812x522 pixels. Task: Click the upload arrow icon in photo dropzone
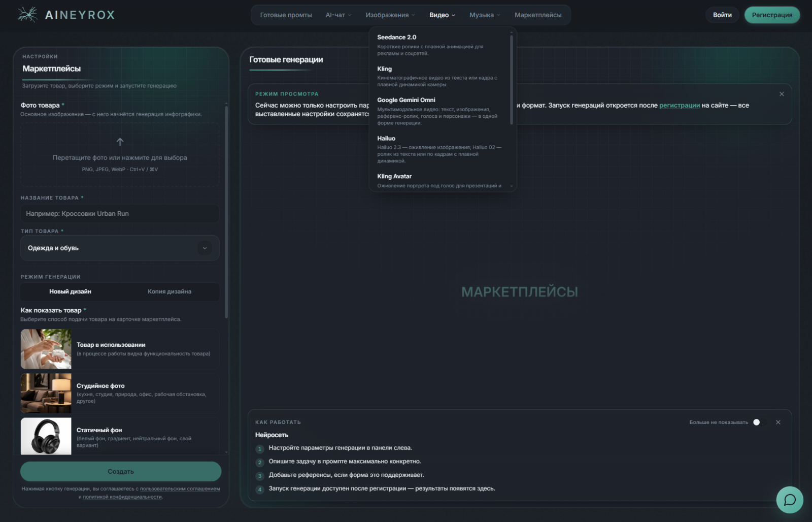[120, 142]
